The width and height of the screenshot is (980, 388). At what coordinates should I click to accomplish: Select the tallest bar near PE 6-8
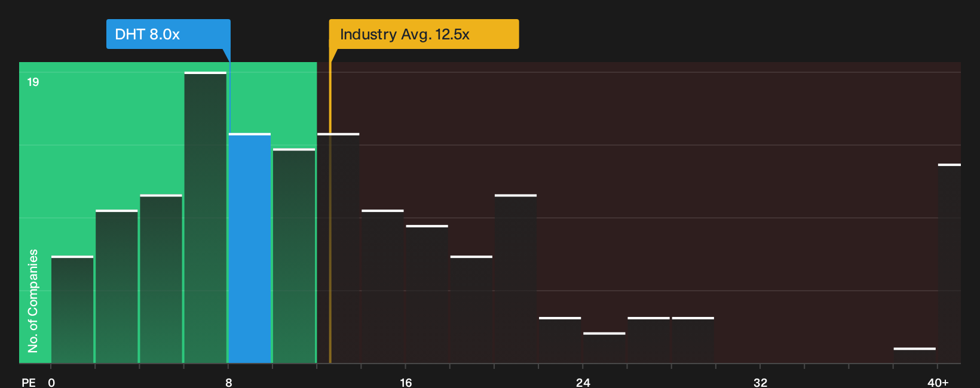[x=206, y=217]
